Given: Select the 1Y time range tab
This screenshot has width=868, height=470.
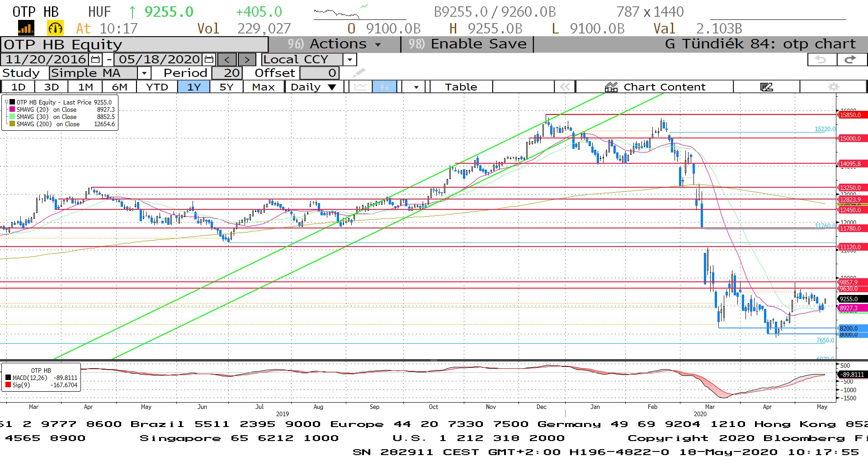Looking at the screenshot, I should pyautogui.click(x=194, y=87).
